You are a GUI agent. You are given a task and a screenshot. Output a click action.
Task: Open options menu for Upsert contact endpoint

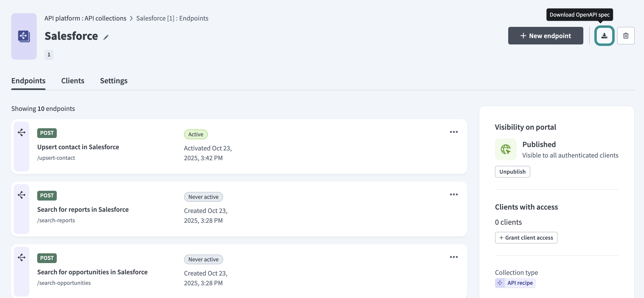[x=453, y=132]
